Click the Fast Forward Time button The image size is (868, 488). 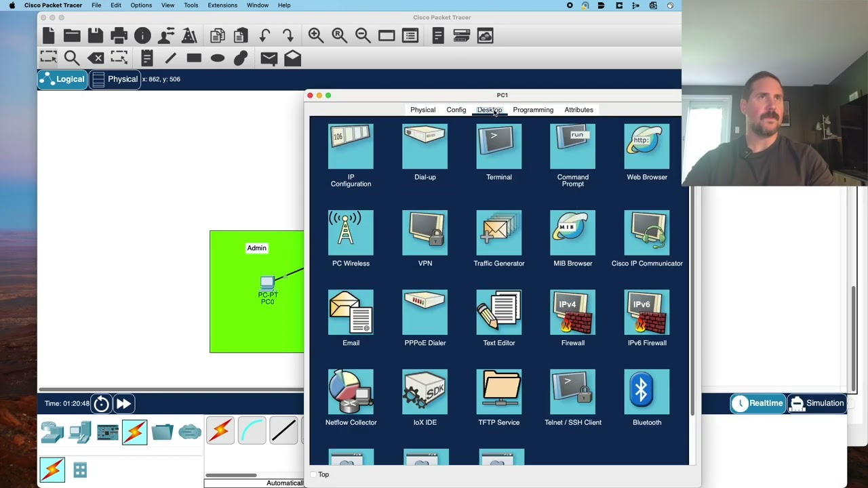(x=123, y=404)
